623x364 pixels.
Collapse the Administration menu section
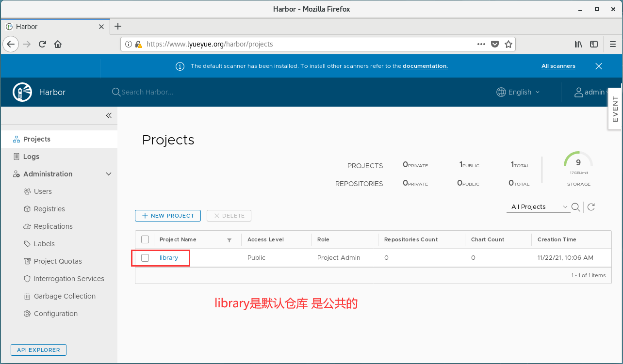click(x=109, y=174)
